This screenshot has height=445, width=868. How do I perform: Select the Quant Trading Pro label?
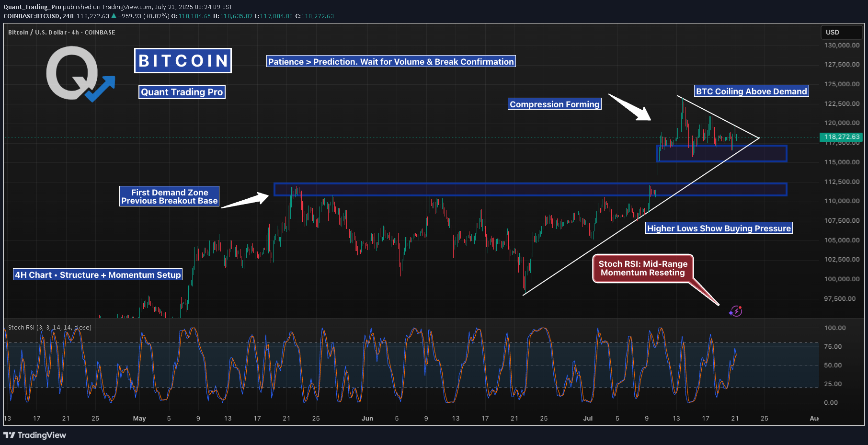(x=182, y=92)
